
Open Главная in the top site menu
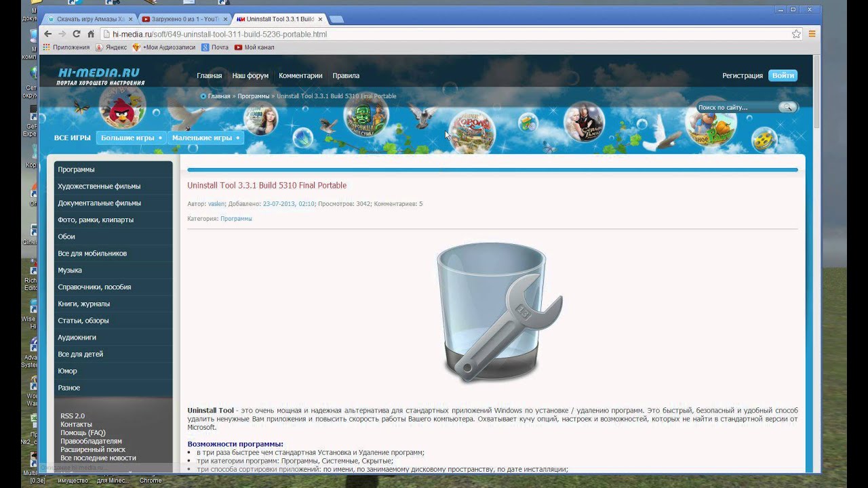[x=210, y=76]
